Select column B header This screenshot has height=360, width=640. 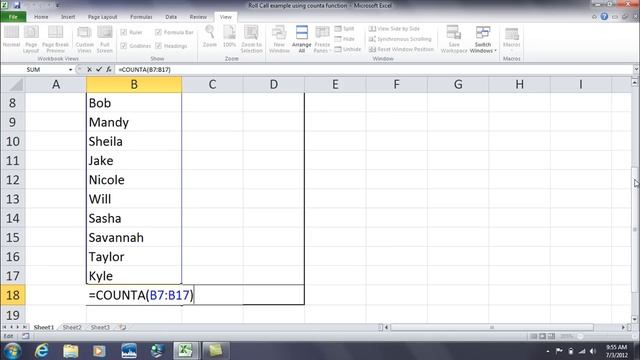(x=134, y=84)
